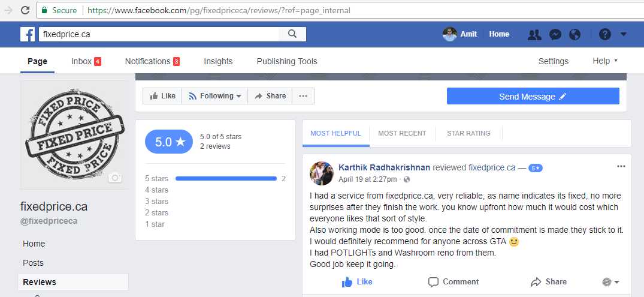The height and width of the screenshot is (297, 644).
Task: Click the Send Message button
Action: coord(533,97)
